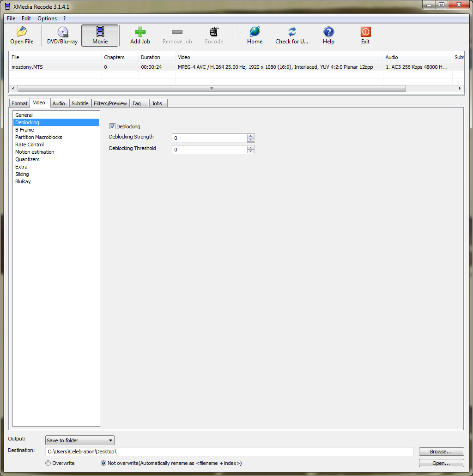473x476 pixels.
Task: Click the AC3 256 Kbps audio cell
Action: pyautogui.click(x=417, y=67)
